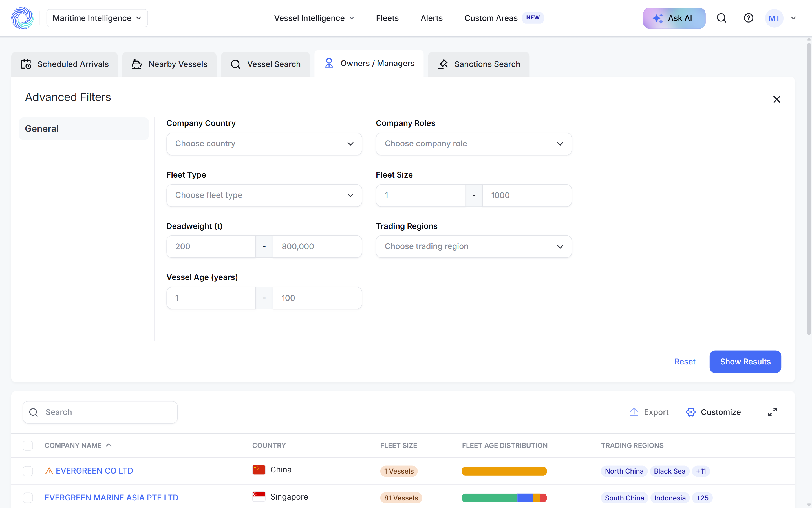Open the Choose country dropdown

[x=264, y=144]
